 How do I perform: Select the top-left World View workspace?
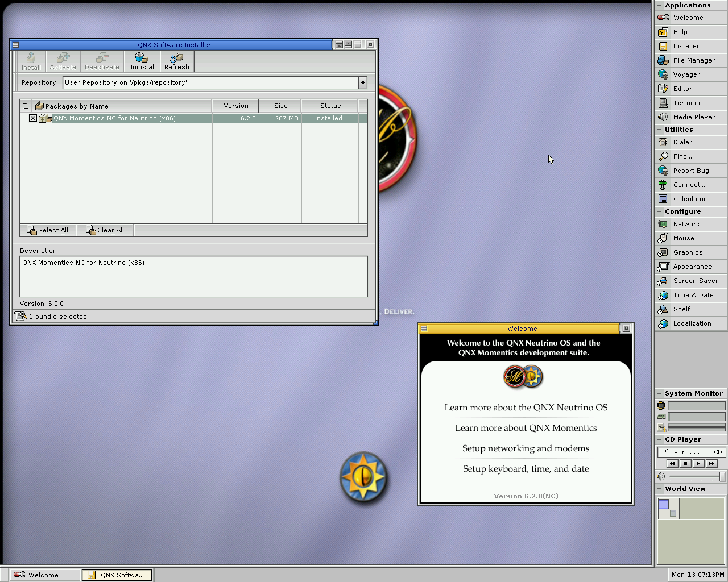pyautogui.click(x=668, y=508)
